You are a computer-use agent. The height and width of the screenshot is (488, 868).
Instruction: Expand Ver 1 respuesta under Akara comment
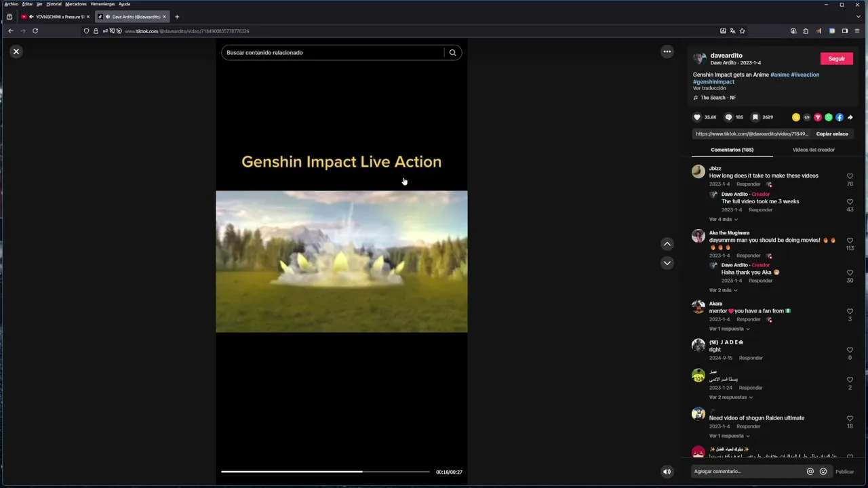point(729,329)
